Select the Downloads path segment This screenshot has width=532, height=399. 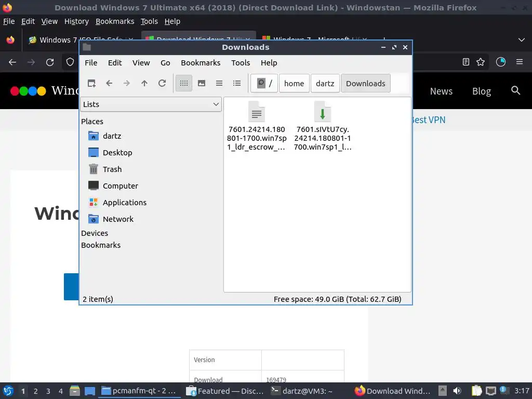pyautogui.click(x=365, y=84)
